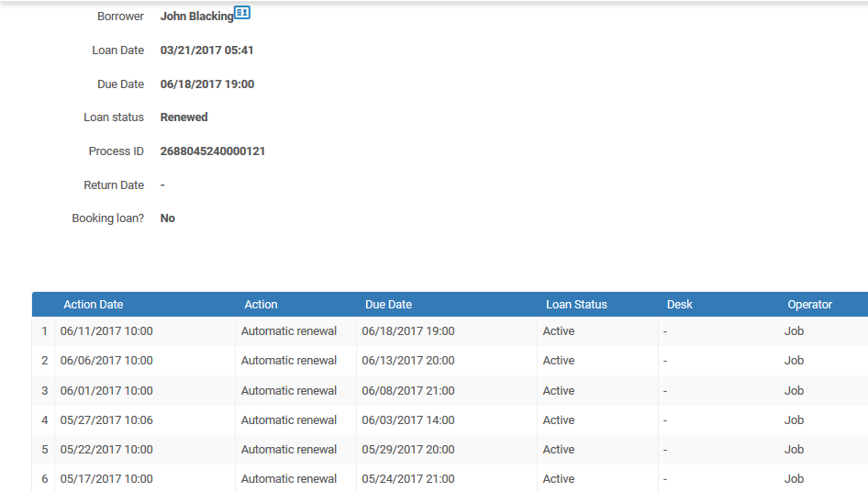Click the Operator column header
Screen dimensions: 868x492
pyautogui.click(x=809, y=305)
